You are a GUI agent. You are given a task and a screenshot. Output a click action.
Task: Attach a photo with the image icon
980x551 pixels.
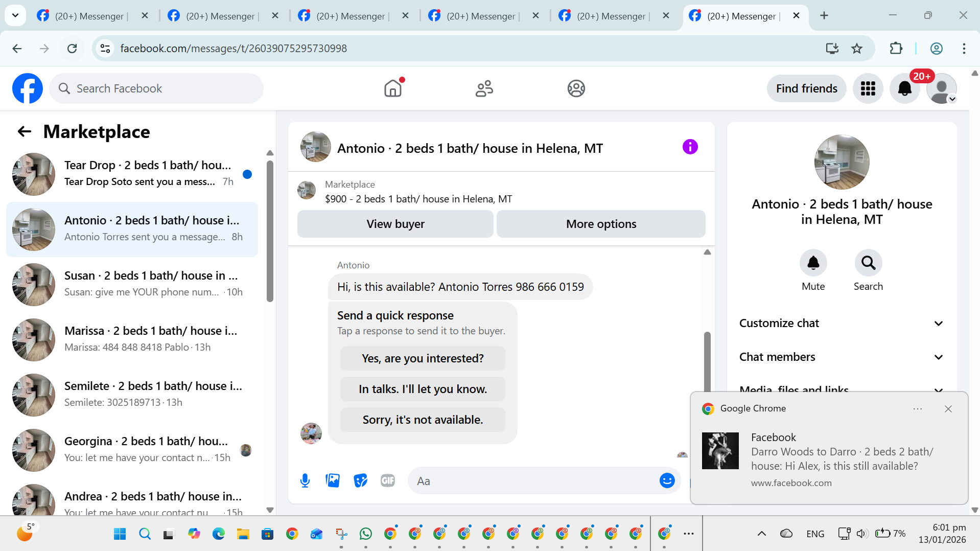(333, 480)
